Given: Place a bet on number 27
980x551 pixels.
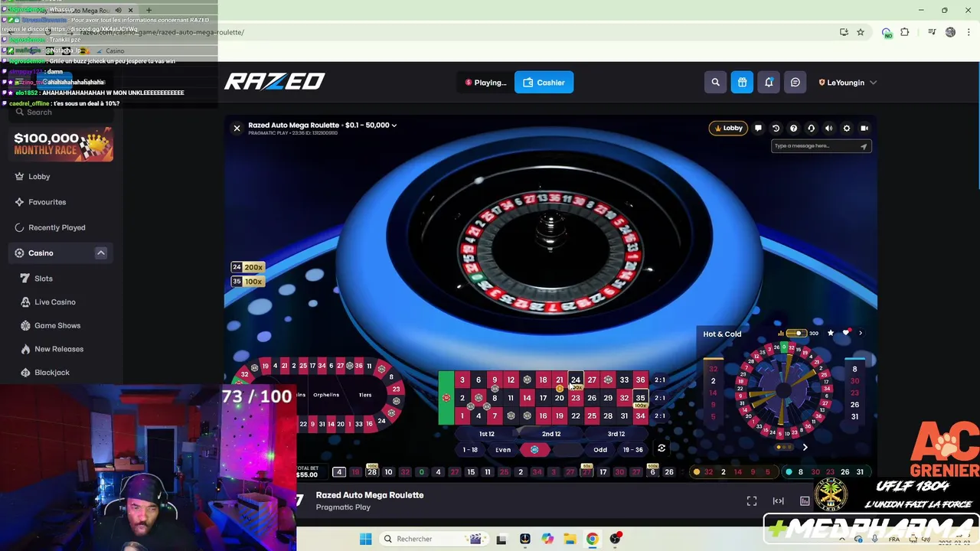Looking at the screenshot, I should coord(592,380).
